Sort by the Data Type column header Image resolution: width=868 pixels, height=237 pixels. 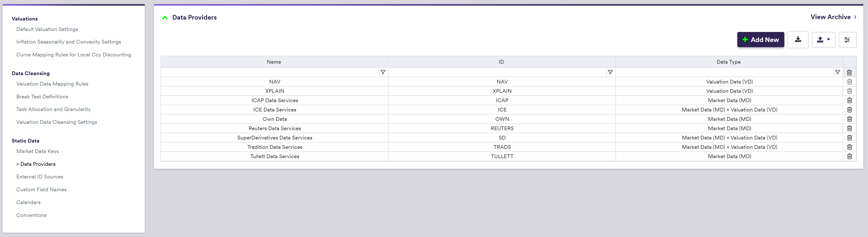click(728, 62)
